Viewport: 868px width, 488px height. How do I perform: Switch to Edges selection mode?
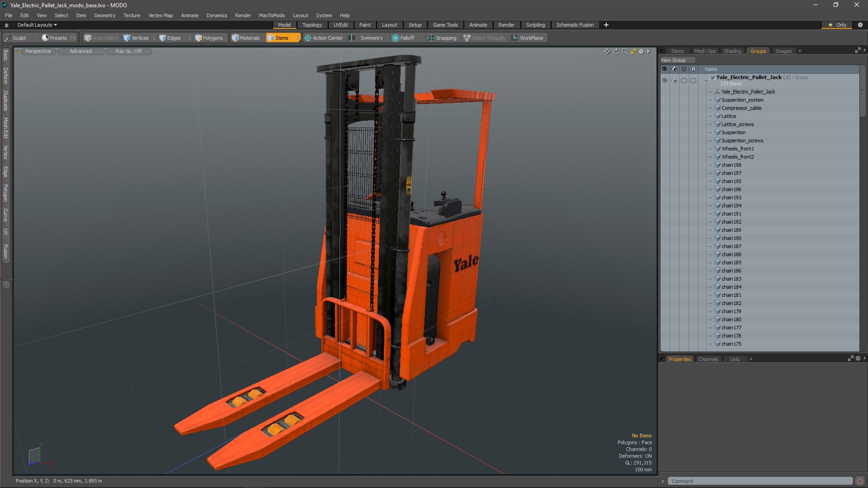coord(173,38)
